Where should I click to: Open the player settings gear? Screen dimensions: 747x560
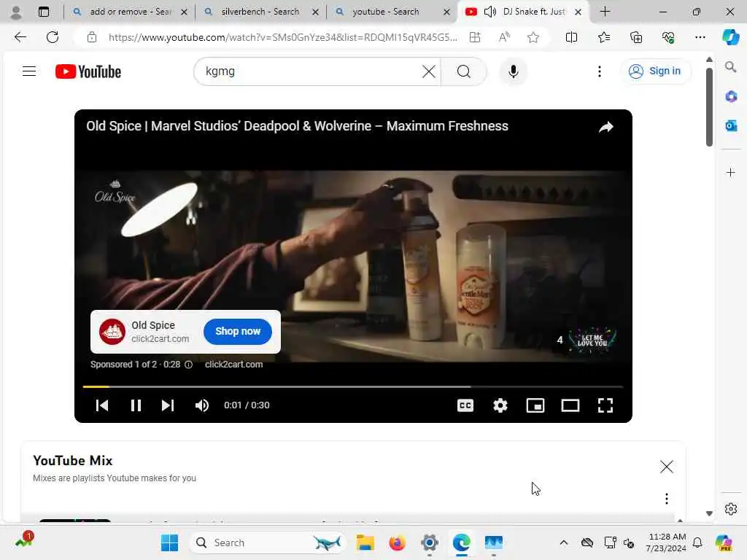click(x=500, y=405)
